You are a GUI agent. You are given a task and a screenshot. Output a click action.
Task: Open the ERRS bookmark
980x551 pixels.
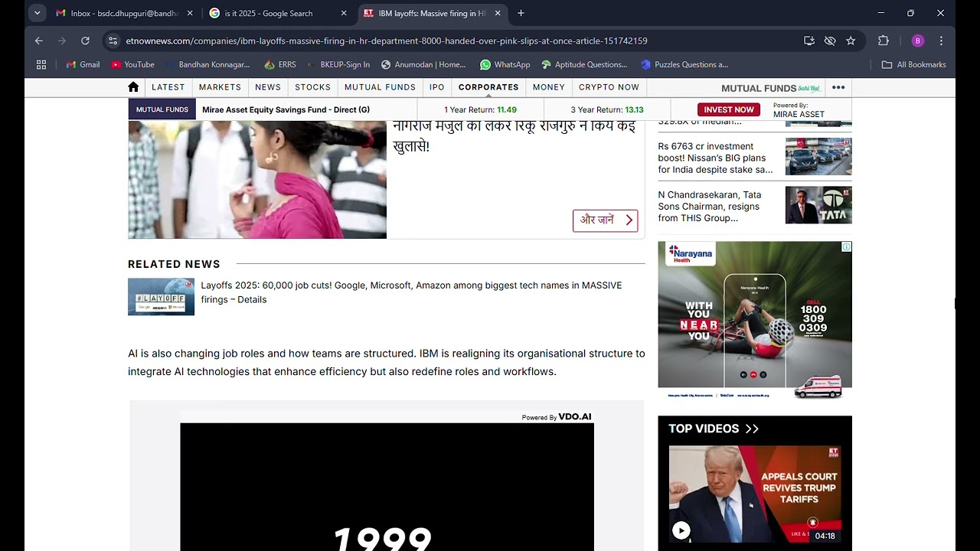click(280, 64)
